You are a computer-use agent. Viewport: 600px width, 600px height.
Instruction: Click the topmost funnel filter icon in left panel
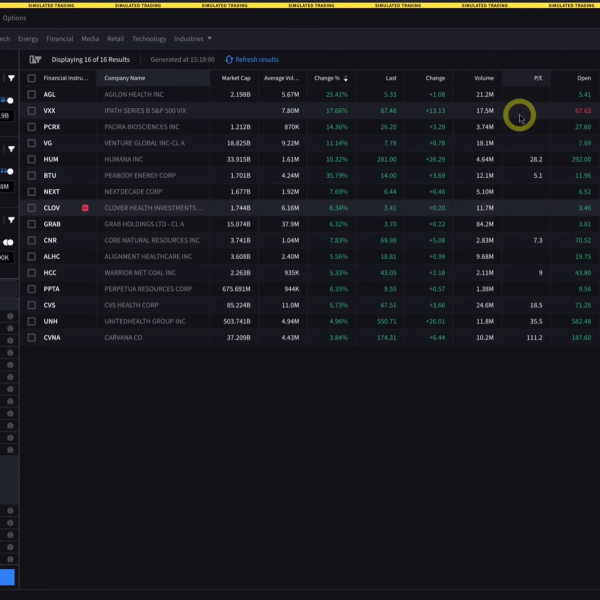coord(12,78)
